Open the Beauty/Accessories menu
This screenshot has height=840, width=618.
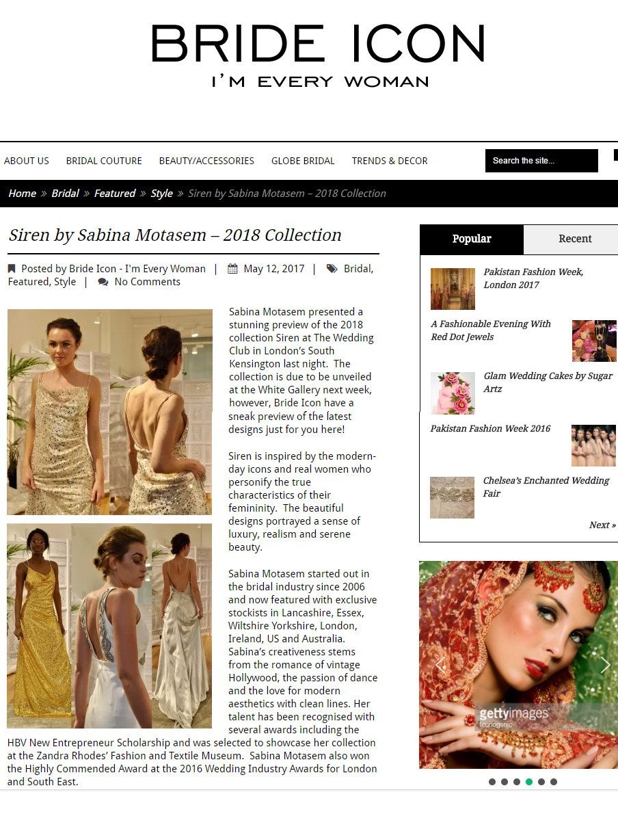coord(206,161)
